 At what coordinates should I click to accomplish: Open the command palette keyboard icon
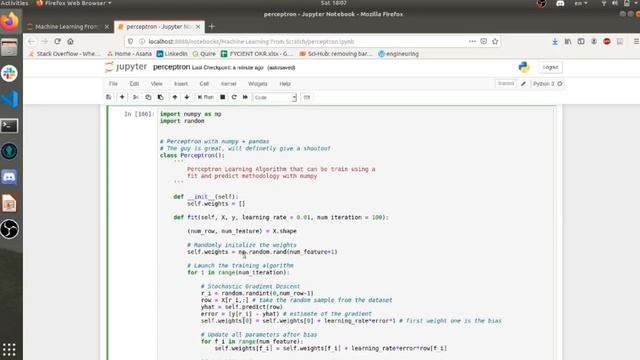(307, 97)
